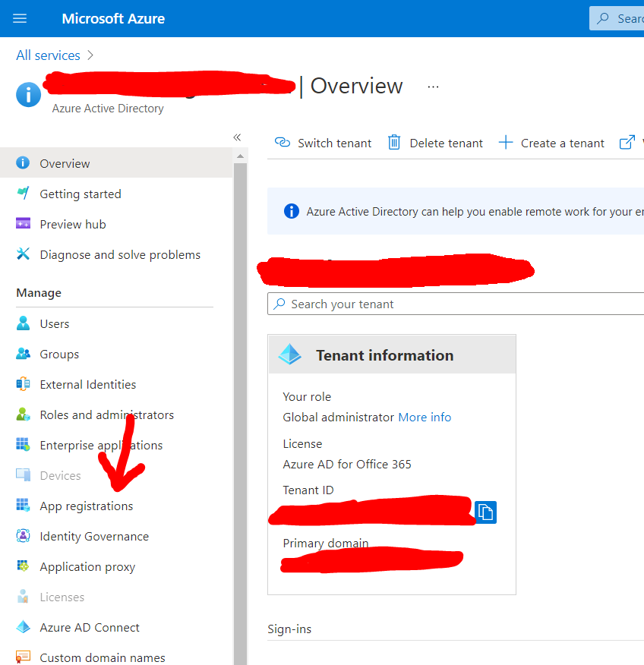Screen dimensions: 644x665
Task: Open External Identities settings
Action: click(x=86, y=384)
